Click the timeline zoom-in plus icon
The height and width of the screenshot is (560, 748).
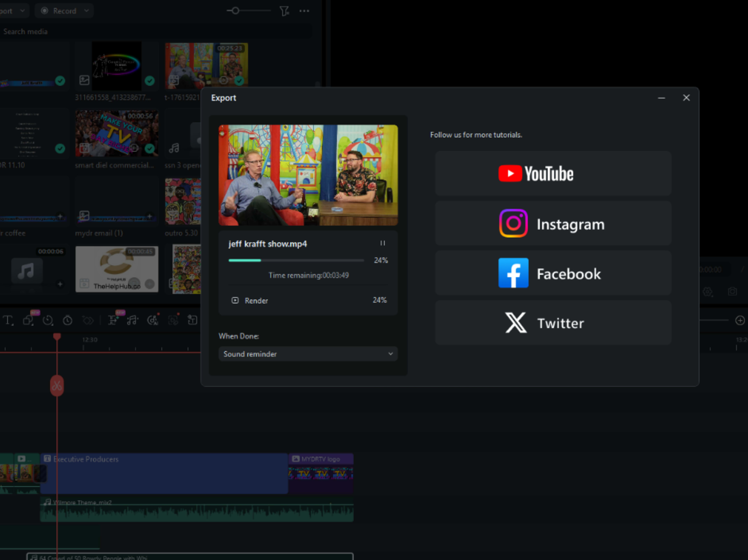click(x=740, y=320)
